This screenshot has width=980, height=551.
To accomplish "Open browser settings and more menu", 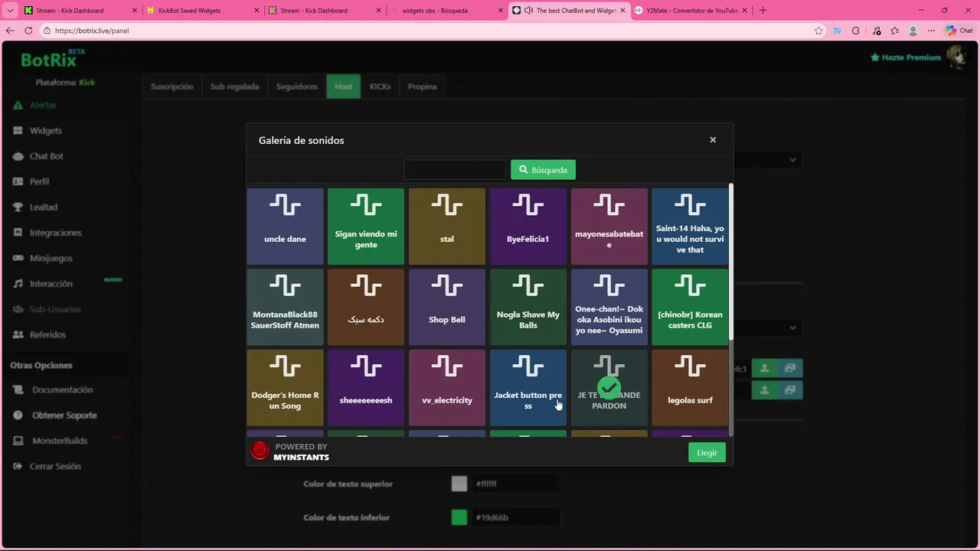I will click(932, 31).
